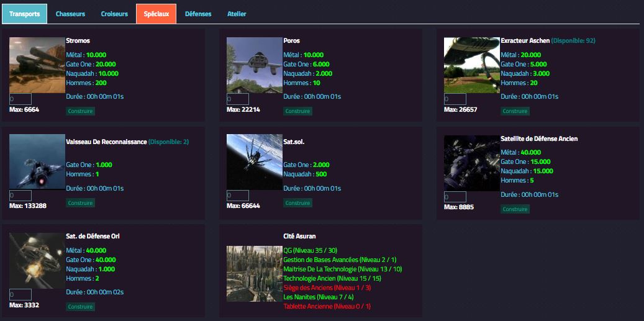Click the Stromos ship image
Image resolution: width=644 pixels, height=321 pixels.
click(37, 65)
